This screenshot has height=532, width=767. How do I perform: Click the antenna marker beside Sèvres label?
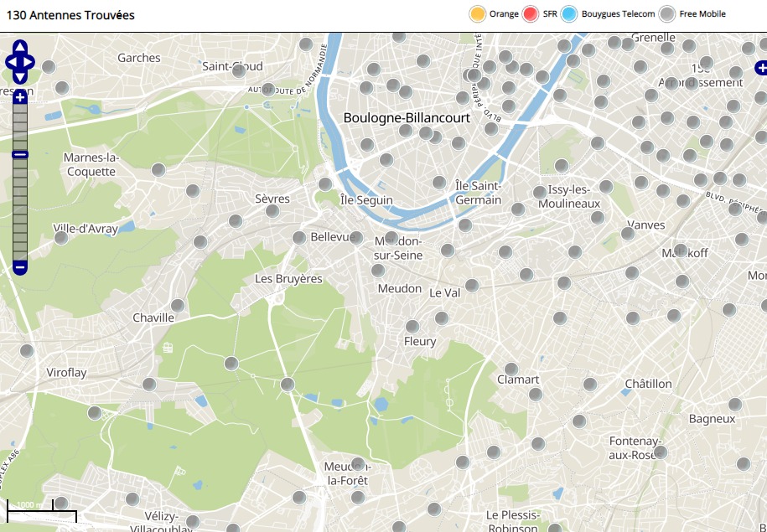(272, 210)
